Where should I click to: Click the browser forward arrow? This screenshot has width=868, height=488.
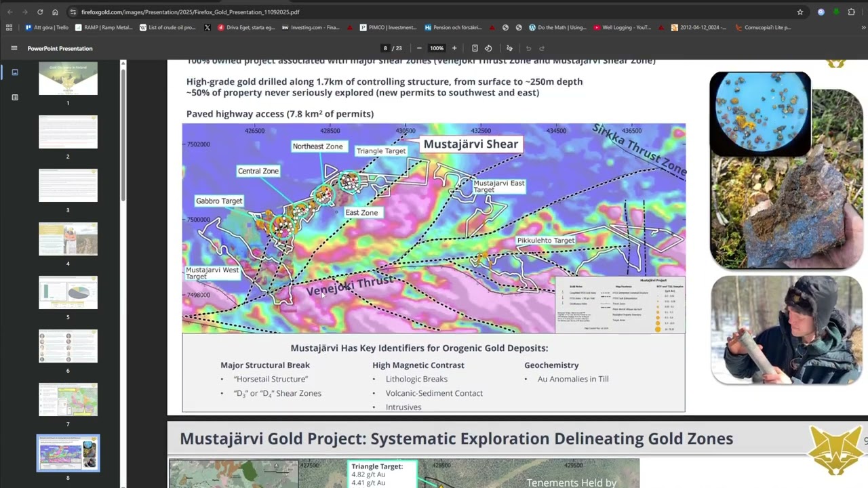(x=25, y=12)
